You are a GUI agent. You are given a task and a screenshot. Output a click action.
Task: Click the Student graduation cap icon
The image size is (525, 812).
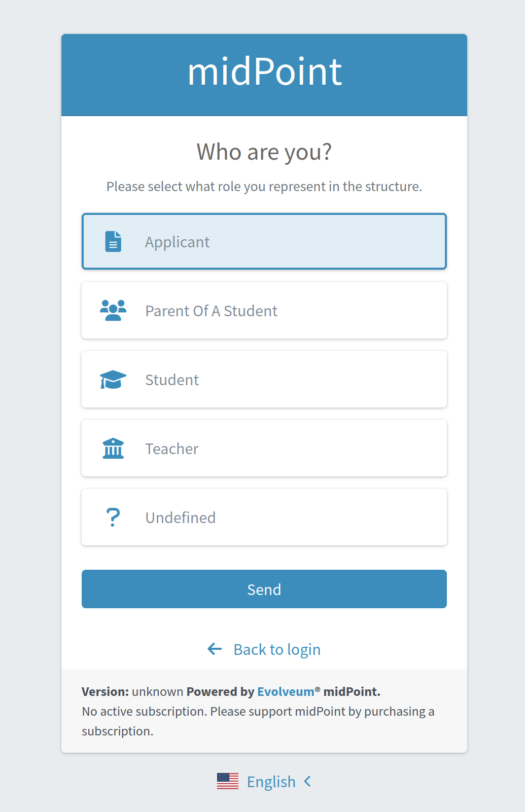pos(113,380)
